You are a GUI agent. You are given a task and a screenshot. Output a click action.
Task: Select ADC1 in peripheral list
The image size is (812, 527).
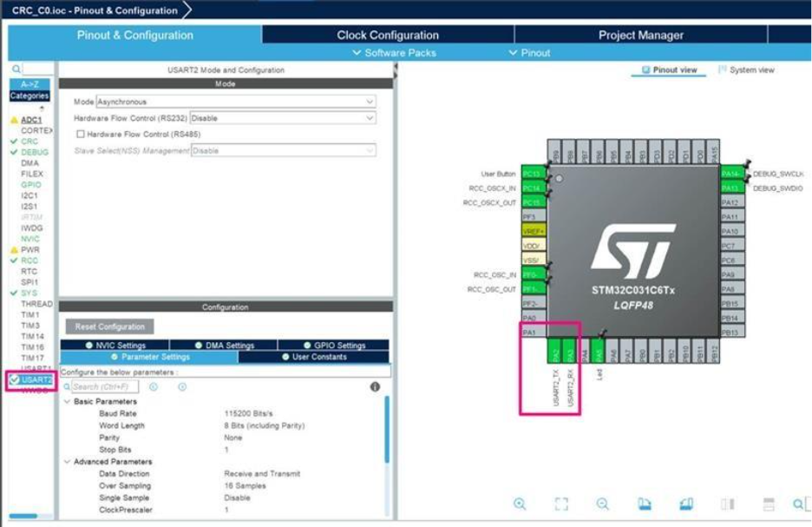click(x=31, y=120)
